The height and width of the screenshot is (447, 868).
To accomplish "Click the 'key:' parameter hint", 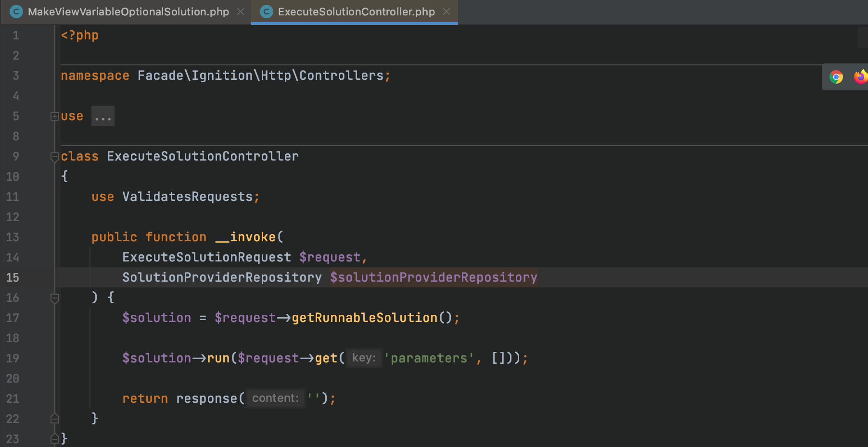I will pos(364,358).
